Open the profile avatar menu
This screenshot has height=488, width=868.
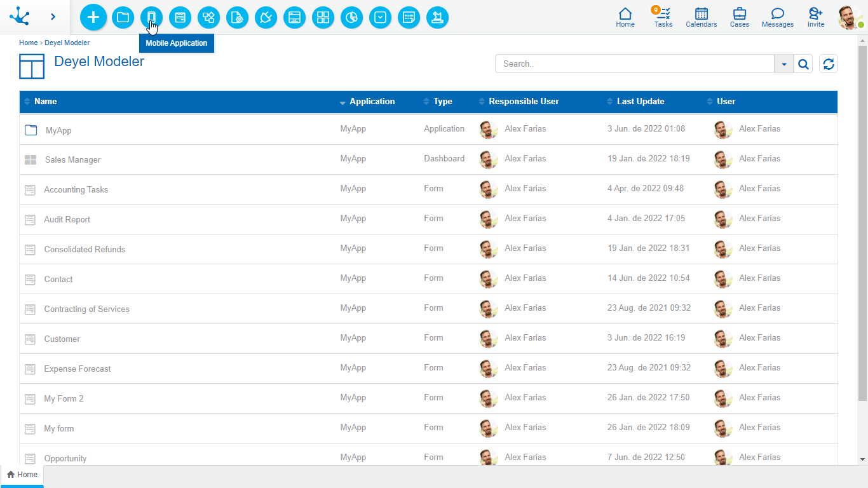[850, 17]
